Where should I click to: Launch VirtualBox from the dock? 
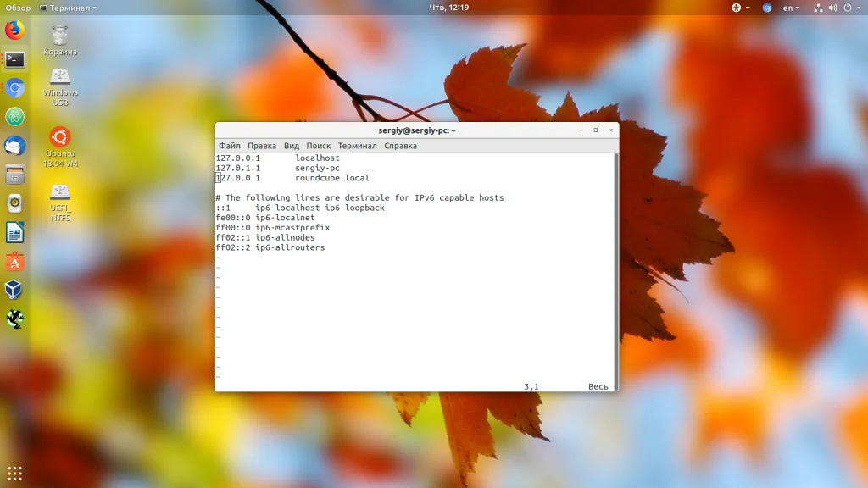click(15, 290)
